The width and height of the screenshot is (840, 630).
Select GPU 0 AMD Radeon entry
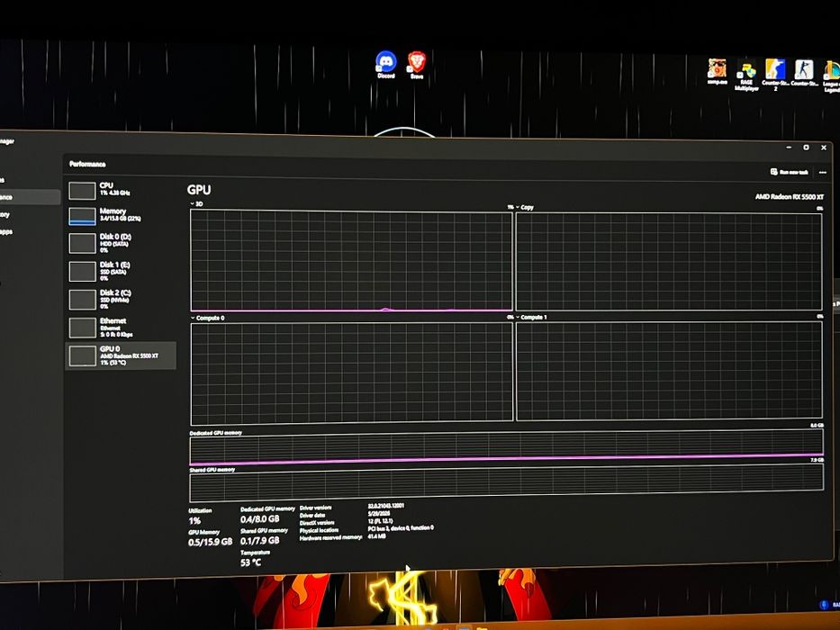(121, 355)
